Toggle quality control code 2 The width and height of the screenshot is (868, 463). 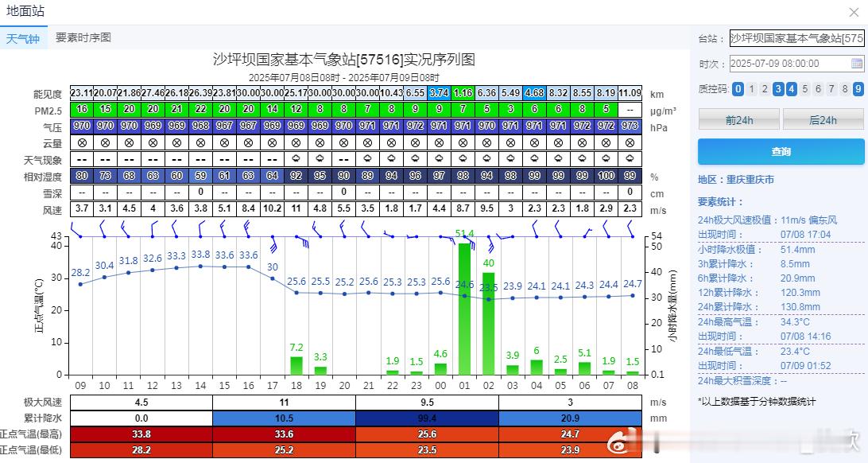coord(765,88)
